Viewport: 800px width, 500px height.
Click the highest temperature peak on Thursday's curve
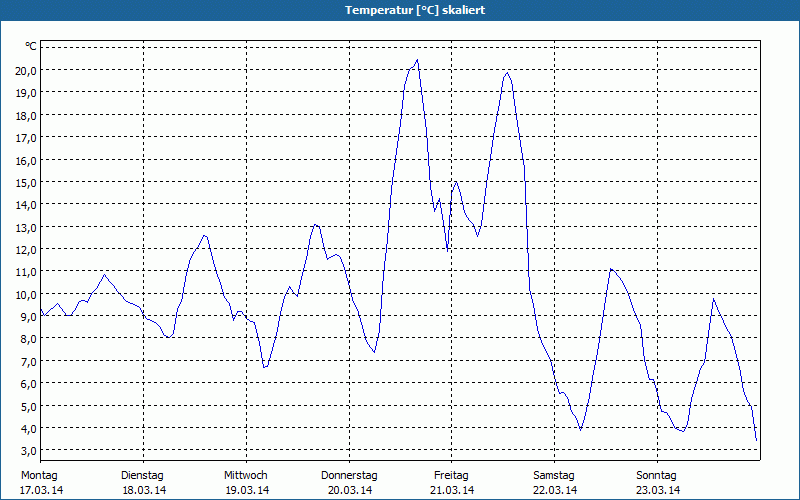tap(417, 60)
